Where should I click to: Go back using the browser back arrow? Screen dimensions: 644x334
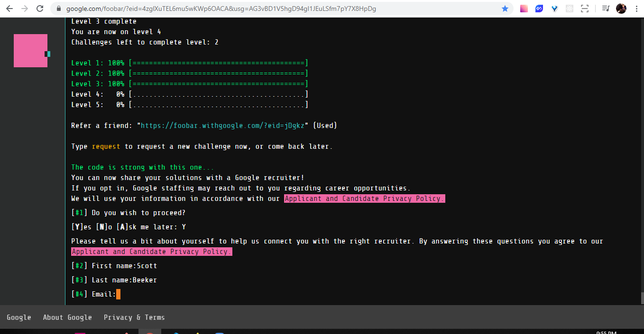(x=10, y=9)
